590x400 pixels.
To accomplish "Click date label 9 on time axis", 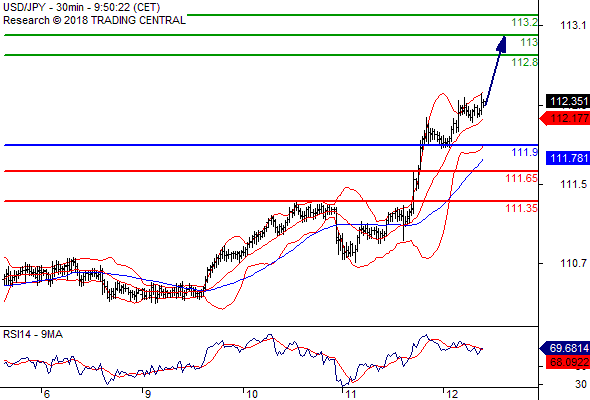I will [147, 394].
